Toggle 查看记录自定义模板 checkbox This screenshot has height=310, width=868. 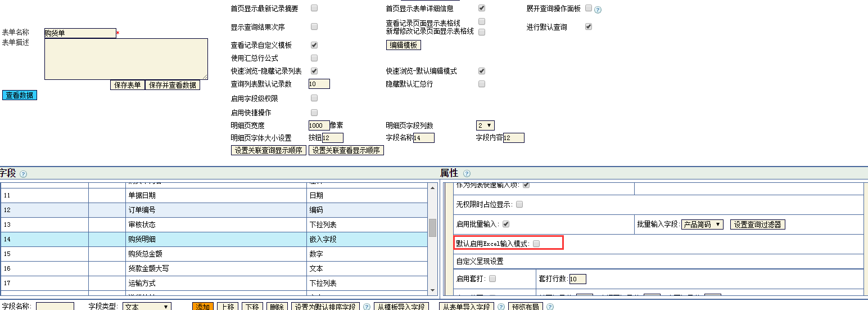coord(314,45)
